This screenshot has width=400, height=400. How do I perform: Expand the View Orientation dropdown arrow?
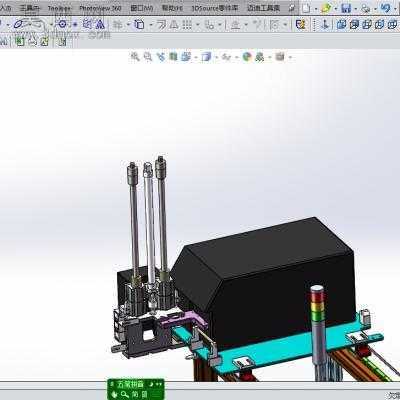(x=196, y=58)
